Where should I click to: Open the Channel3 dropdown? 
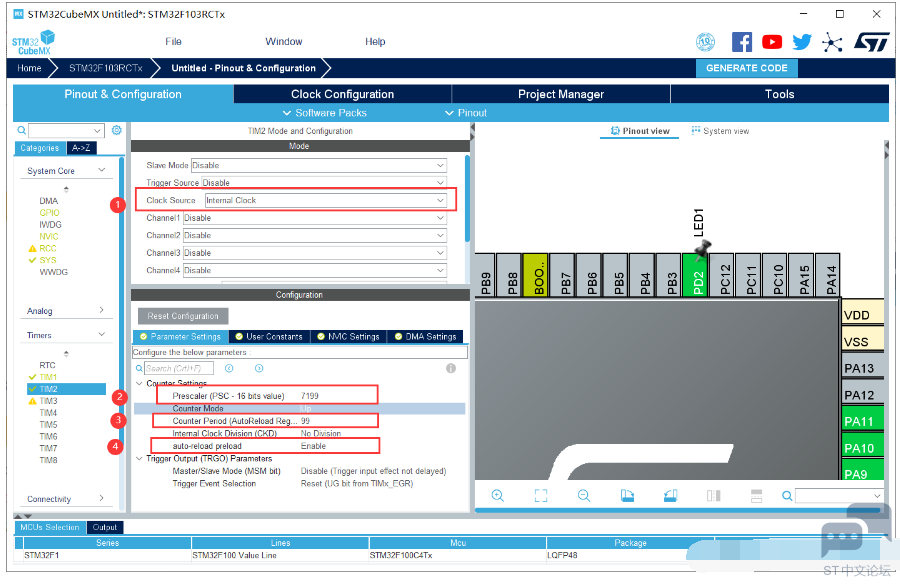315,253
